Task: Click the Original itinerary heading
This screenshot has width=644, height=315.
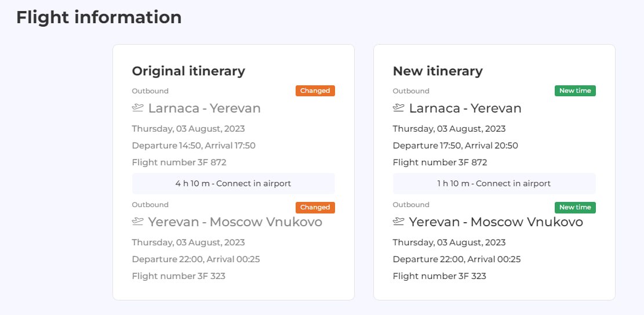Action: pos(188,71)
